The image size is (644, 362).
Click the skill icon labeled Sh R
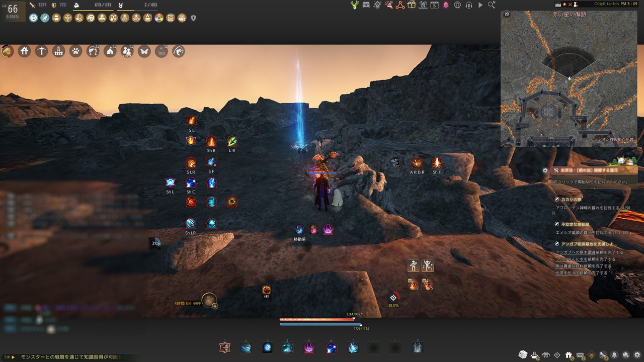coord(211,141)
